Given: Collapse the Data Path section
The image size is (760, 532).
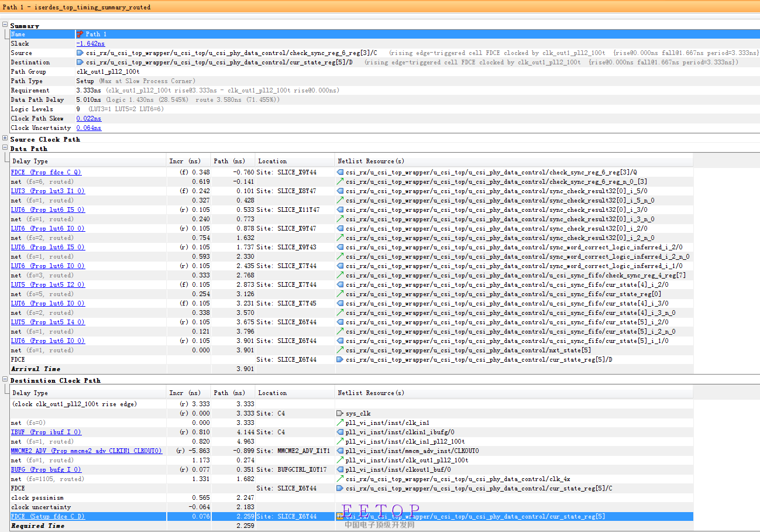Looking at the screenshot, I should (x=5, y=149).
